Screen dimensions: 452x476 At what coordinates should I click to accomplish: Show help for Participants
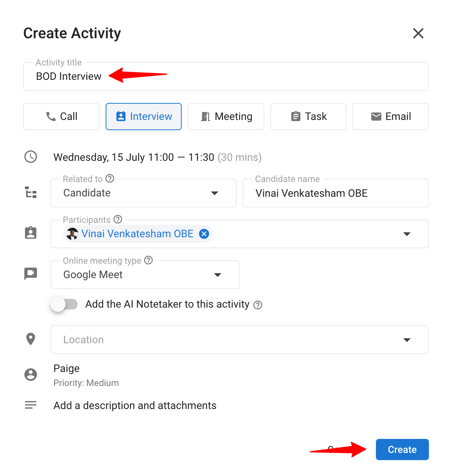(x=118, y=219)
